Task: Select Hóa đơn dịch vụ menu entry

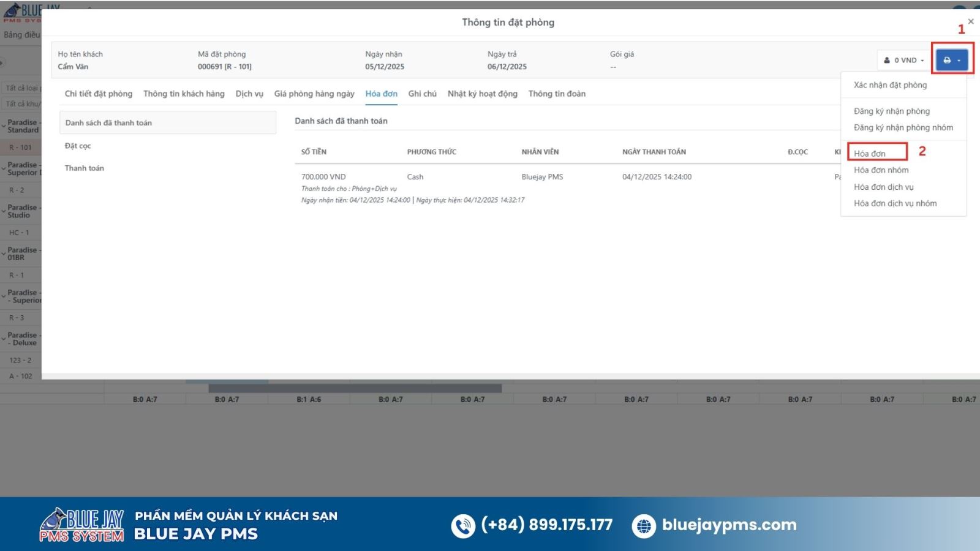Action: click(883, 187)
